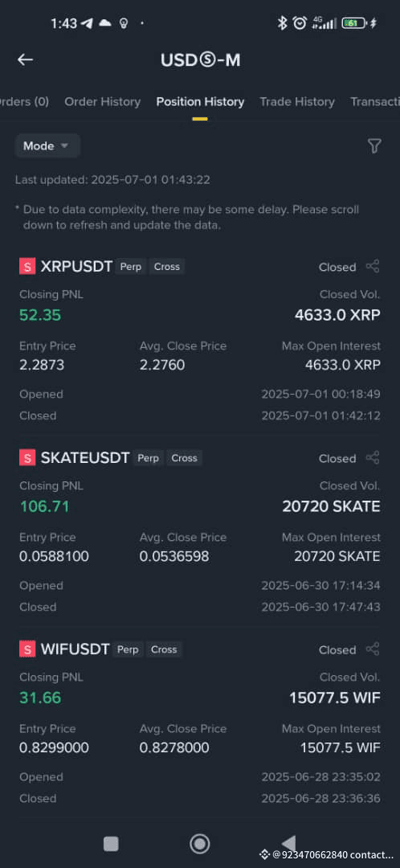The height and width of the screenshot is (868, 400).
Task: Open the Open Orders (0) tab
Action: tap(24, 102)
